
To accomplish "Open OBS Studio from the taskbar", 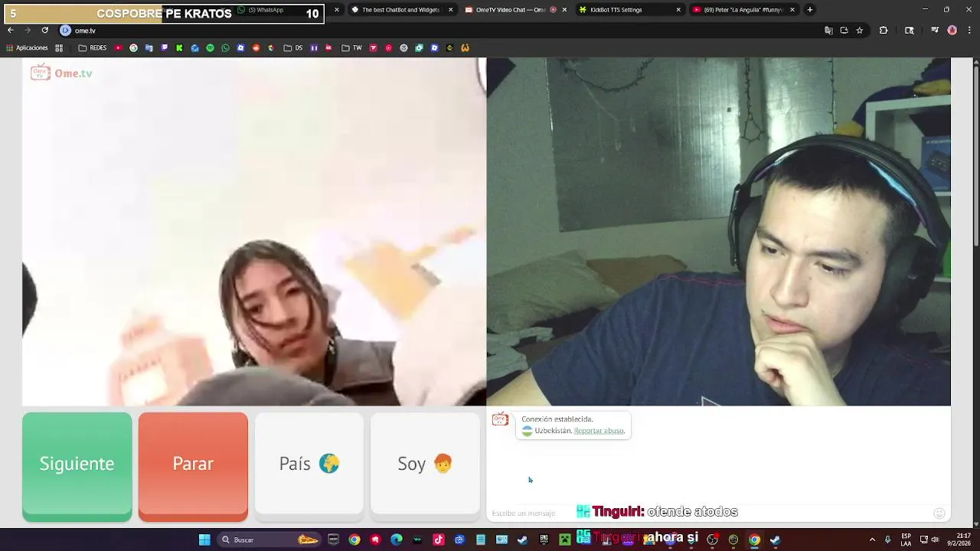I will [x=712, y=540].
